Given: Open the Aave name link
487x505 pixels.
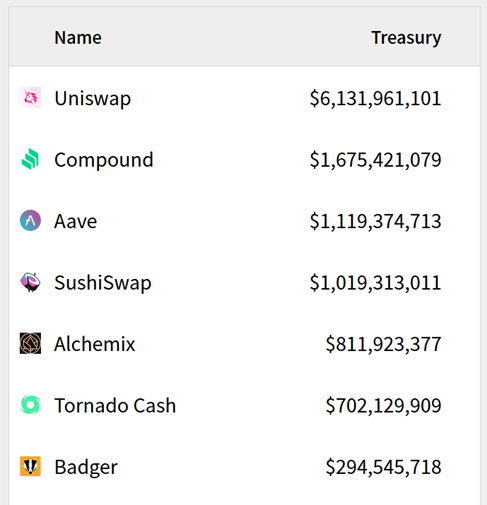Looking at the screenshot, I should click(x=76, y=221).
